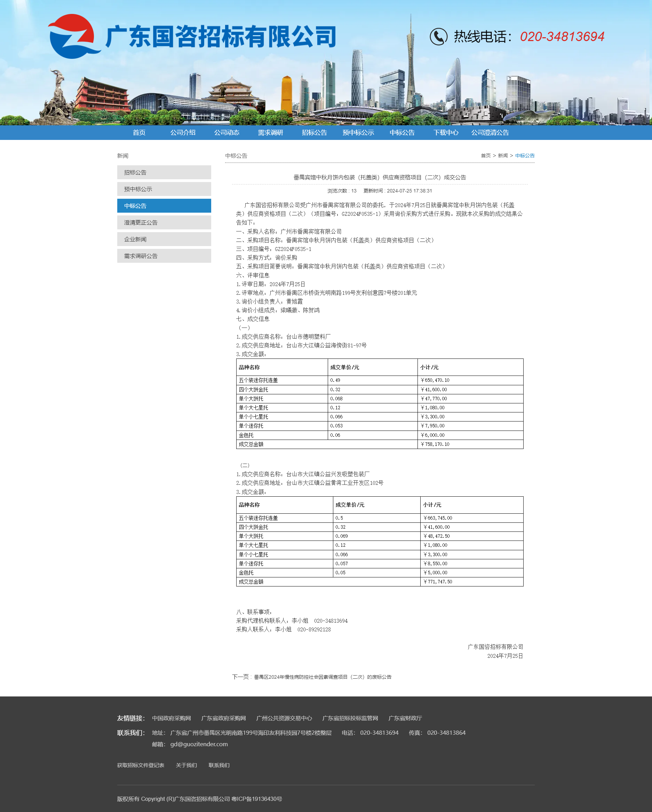
Task: Select 招标公告 in the top navigation bar
Action: 314,133
